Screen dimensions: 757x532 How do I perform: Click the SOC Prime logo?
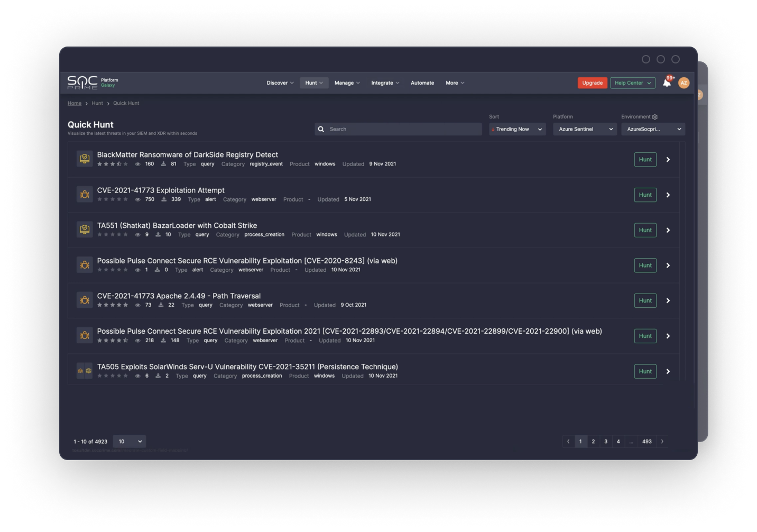(82, 82)
